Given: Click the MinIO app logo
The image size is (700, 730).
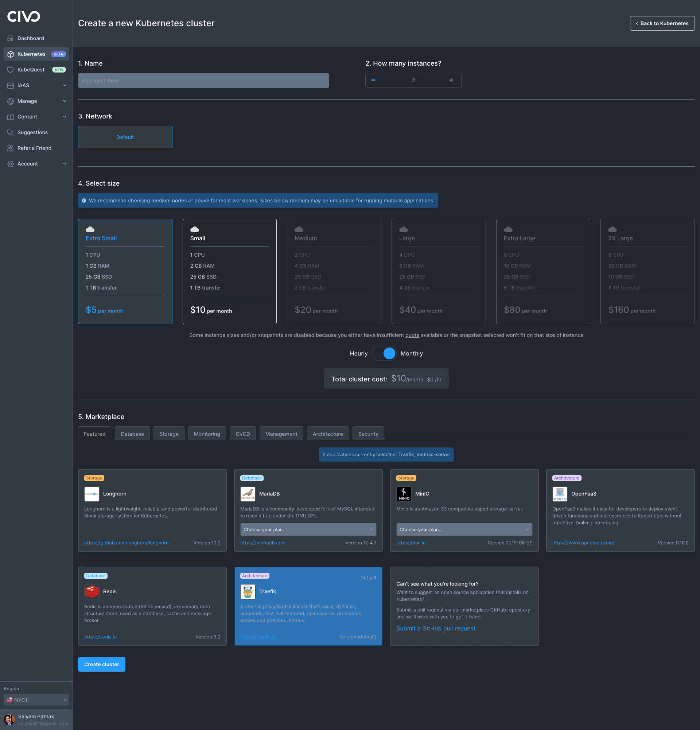Looking at the screenshot, I should point(404,494).
